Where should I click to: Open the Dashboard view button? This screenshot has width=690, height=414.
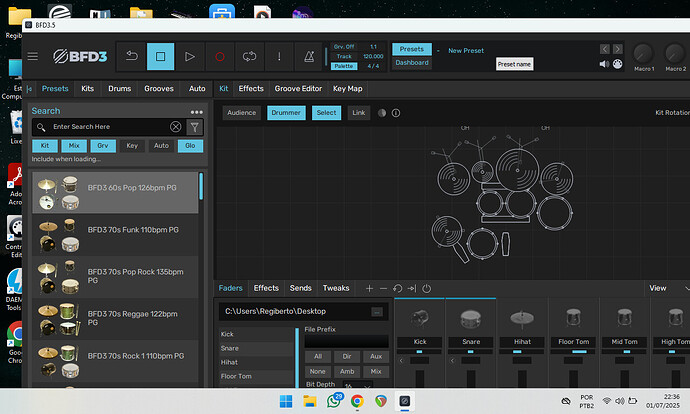pos(412,62)
